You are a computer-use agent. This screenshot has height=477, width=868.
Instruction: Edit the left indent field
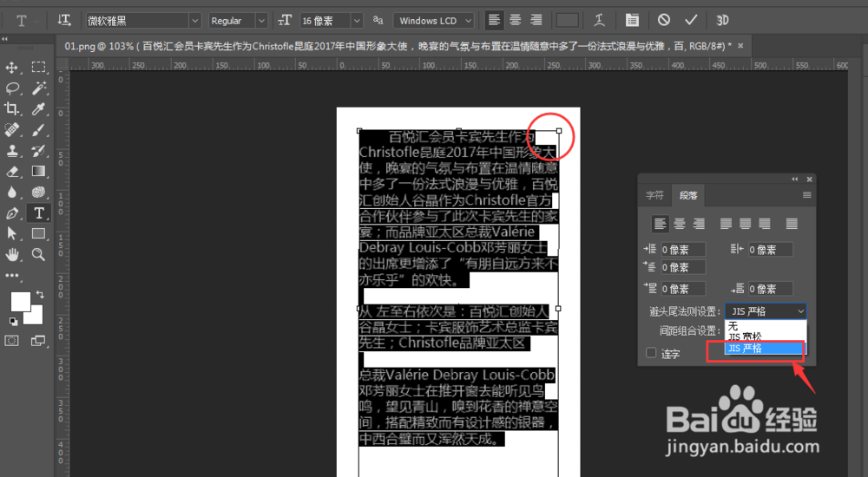coord(683,250)
